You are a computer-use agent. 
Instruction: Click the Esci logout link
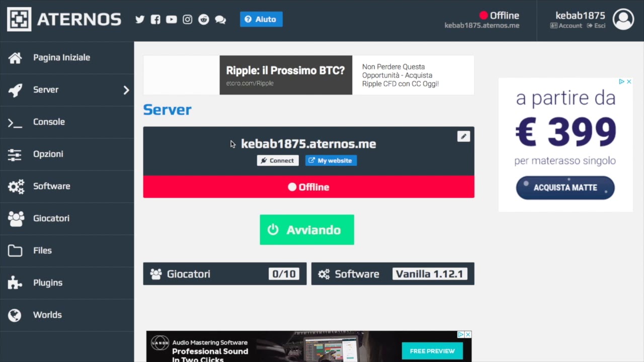pyautogui.click(x=596, y=26)
